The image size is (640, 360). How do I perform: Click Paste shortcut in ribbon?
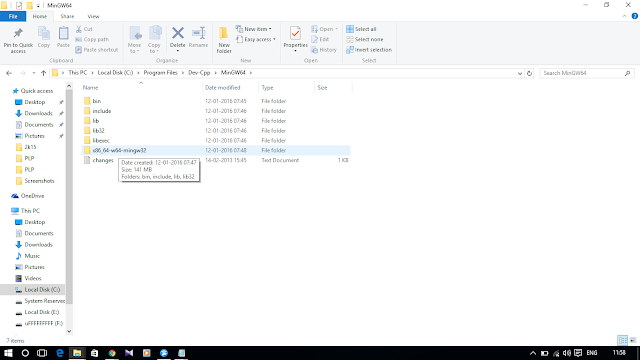[x=97, y=50]
